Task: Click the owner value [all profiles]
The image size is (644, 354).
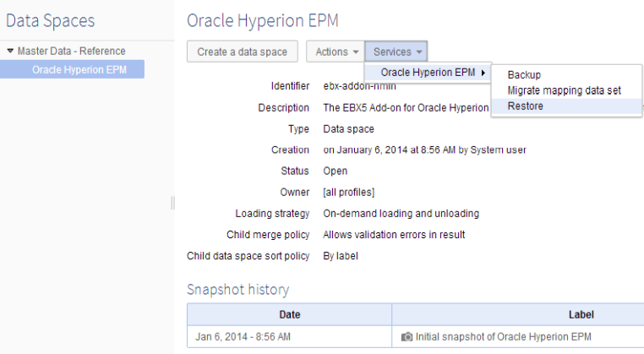Action: click(x=349, y=192)
